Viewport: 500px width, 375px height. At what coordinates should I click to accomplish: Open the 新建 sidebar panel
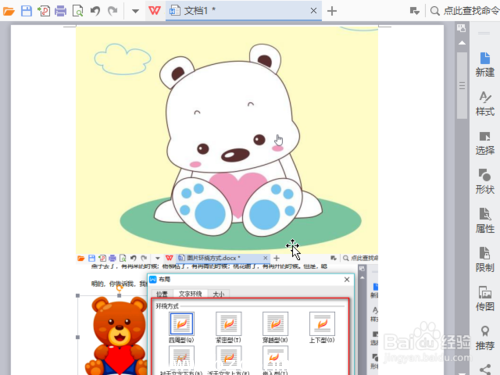click(x=485, y=65)
